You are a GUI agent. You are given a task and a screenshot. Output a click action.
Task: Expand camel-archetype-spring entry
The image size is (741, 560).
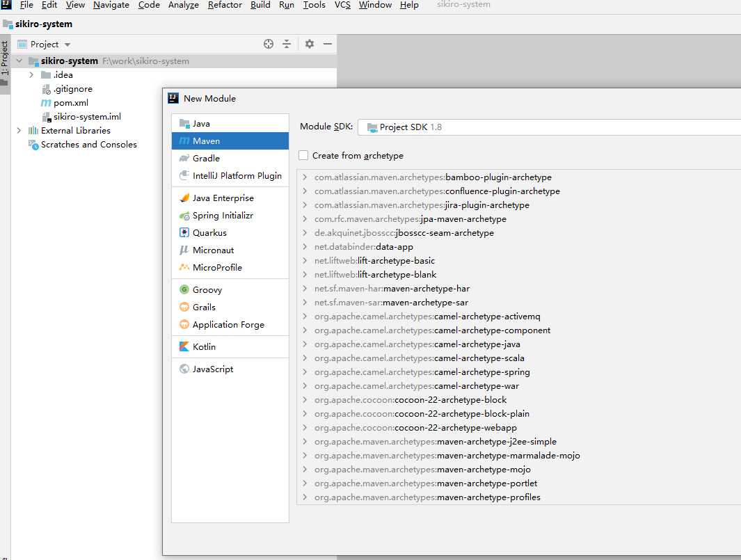click(x=305, y=372)
